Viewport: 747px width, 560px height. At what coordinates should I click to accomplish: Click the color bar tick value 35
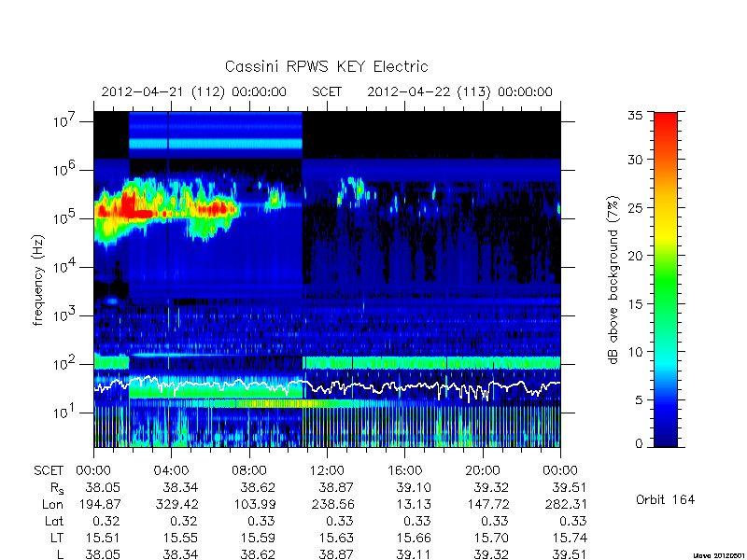(635, 116)
